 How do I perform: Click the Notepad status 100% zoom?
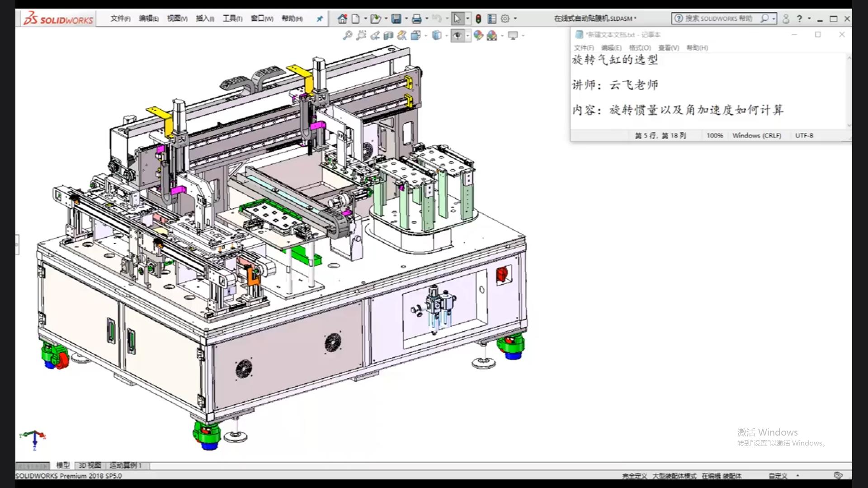point(715,136)
